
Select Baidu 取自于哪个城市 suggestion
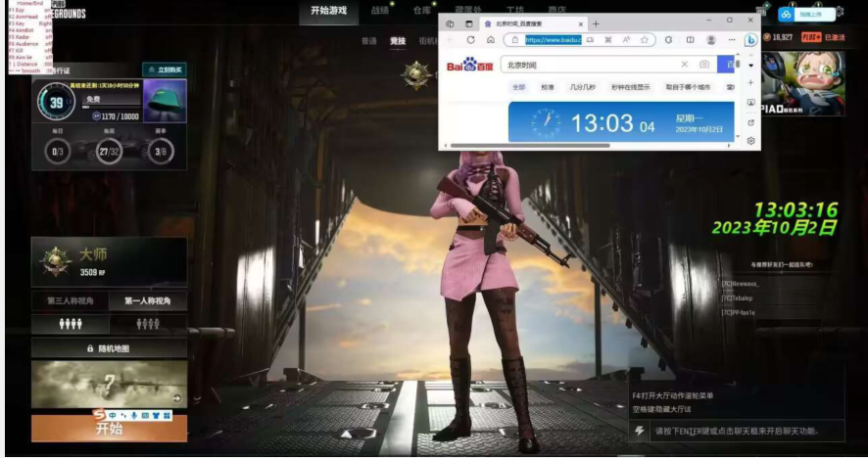point(688,87)
